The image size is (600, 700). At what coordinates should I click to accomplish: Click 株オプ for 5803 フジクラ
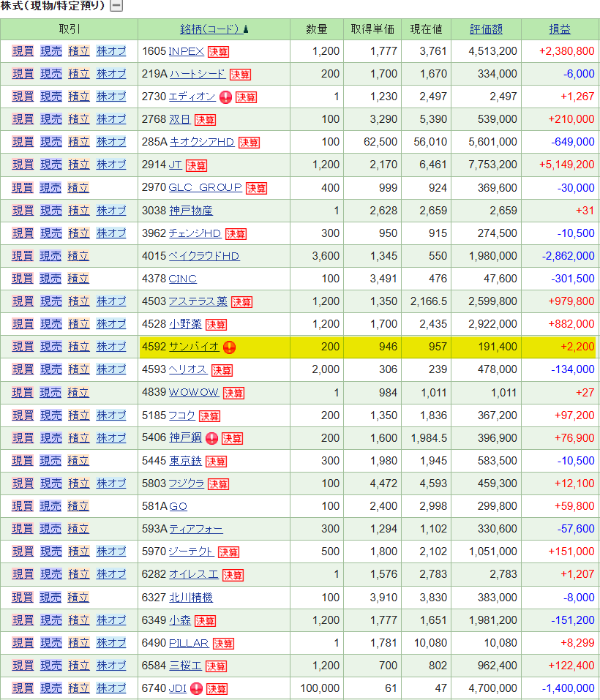point(111,483)
